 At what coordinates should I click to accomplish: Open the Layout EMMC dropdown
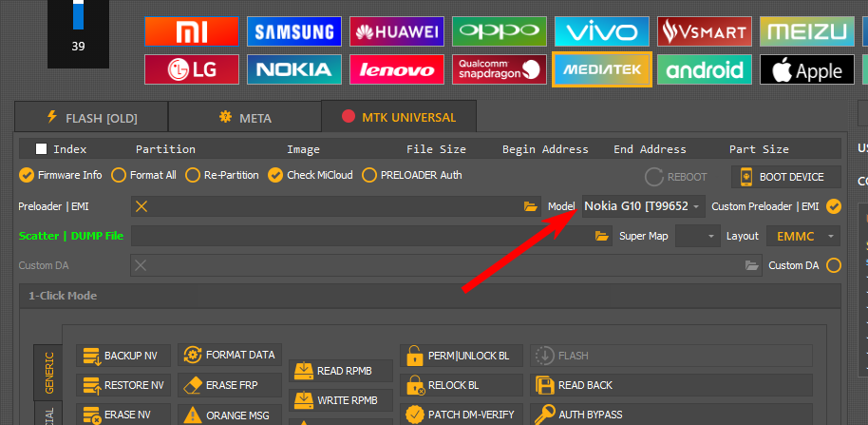tap(803, 236)
